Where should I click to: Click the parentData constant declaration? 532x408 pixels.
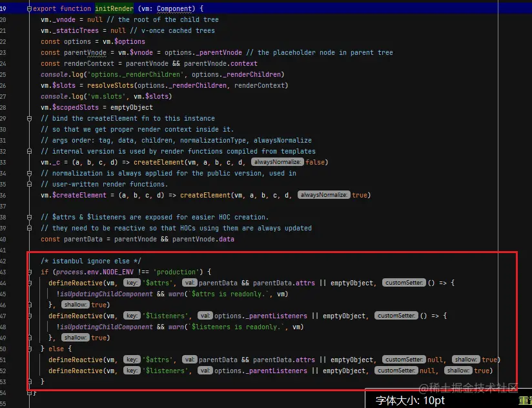tap(83, 239)
